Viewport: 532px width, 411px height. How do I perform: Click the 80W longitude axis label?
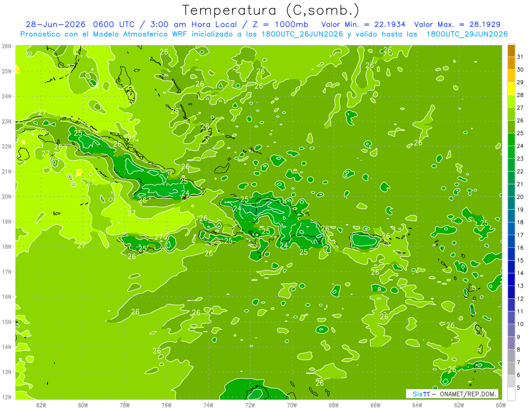coord(83,405)
